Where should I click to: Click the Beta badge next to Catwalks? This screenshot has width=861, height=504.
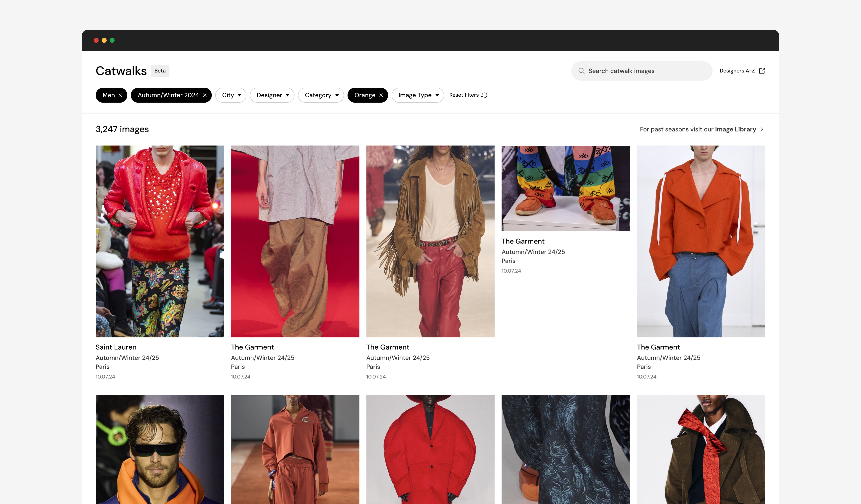click(x=160, y=71)
